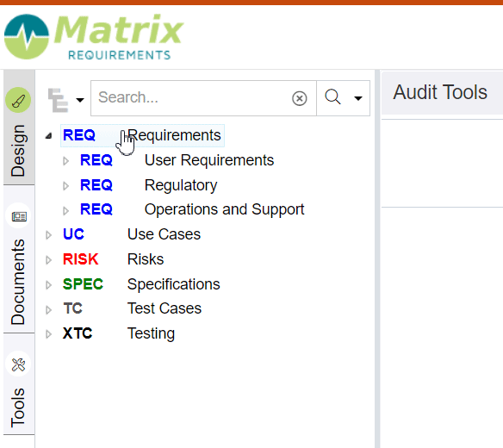This screenshot has width=503, height=448.
Task: Collapse the REQ Requirements folder
Action: click(48, 136)
